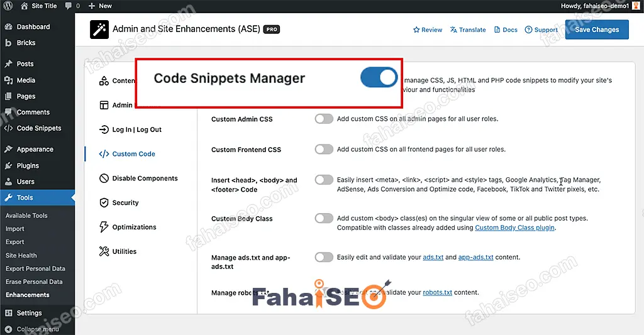Viewport: 644px width, 335px height.
Task: Click the Log In | Log Out arrow icon
Action: coord(104,129)
